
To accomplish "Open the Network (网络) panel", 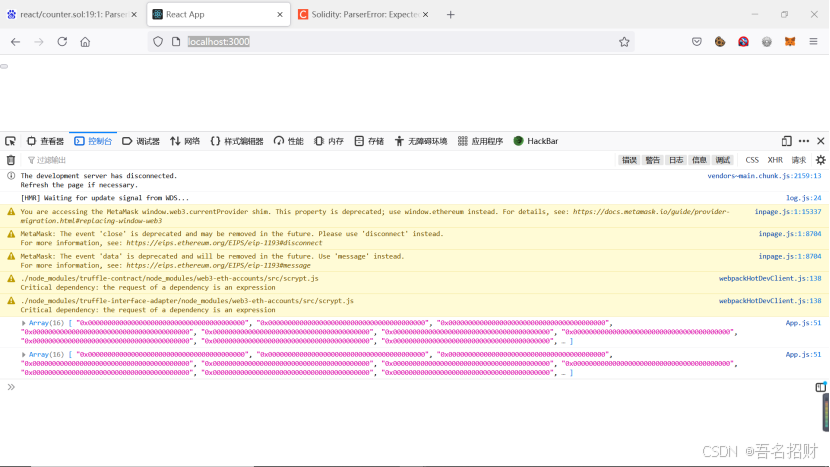I will pyautogui.click(x=185, y=141).
